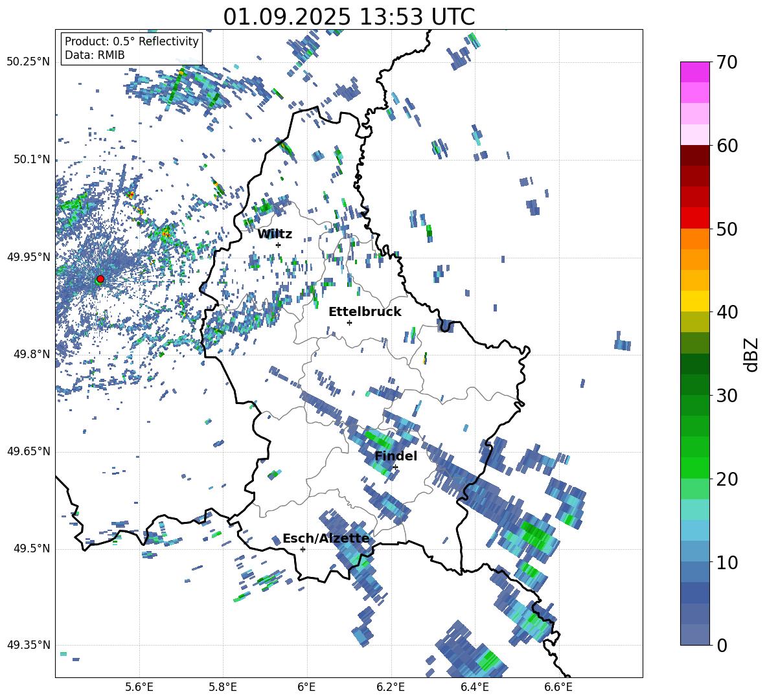Viewport: 767px width, 700px height.
Task: Click the 49.8°N latitude label
Action: (x=32, y=354)
